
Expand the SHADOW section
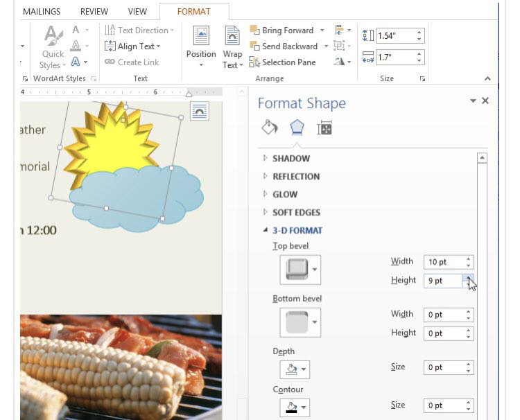point(291,159)
